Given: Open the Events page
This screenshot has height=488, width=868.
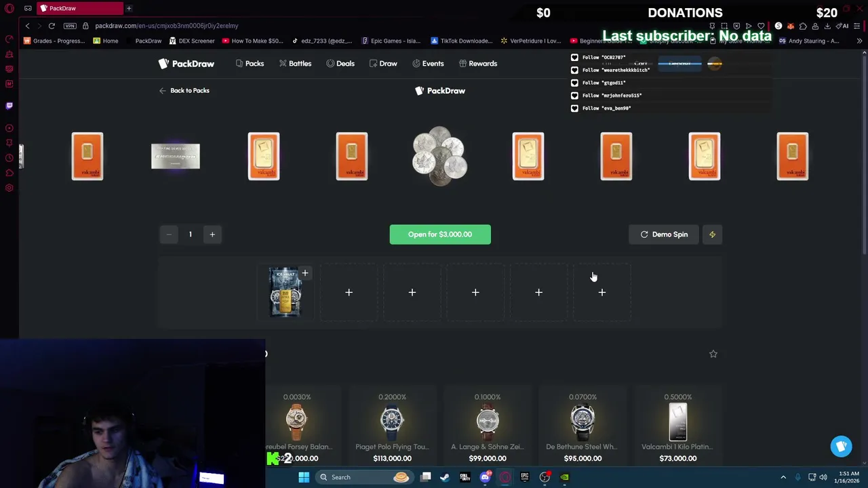Looking at the screenshot, I should (x=428, y=64).
